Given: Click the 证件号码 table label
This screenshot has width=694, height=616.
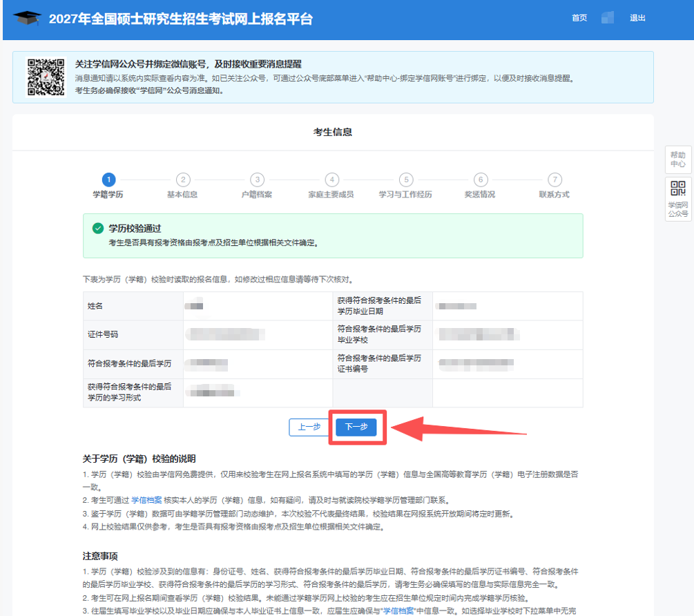Looking at the screenshot, I should (x=103, y=334).
